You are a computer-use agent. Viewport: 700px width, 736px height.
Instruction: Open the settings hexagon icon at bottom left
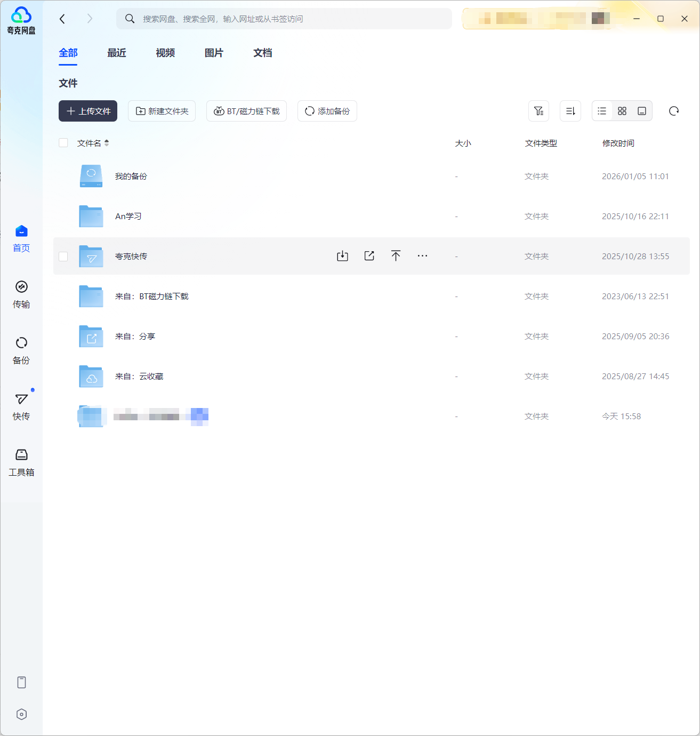[x=21, y=715]
